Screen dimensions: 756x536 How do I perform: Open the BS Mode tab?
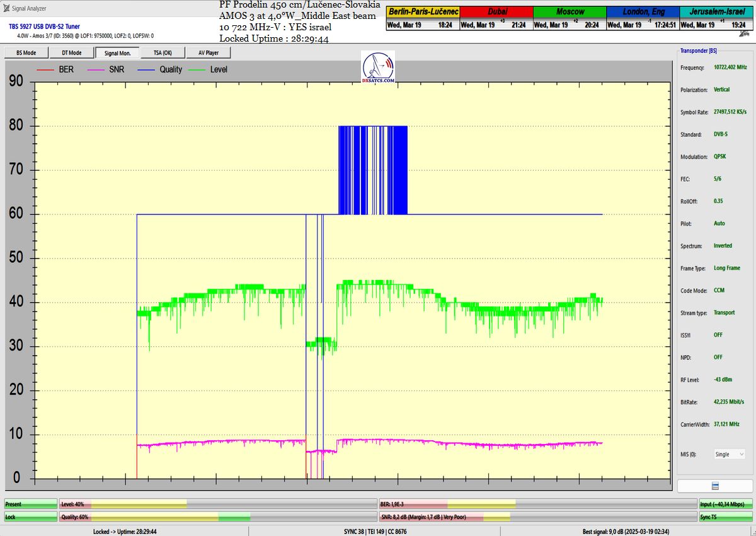(26, 53)
